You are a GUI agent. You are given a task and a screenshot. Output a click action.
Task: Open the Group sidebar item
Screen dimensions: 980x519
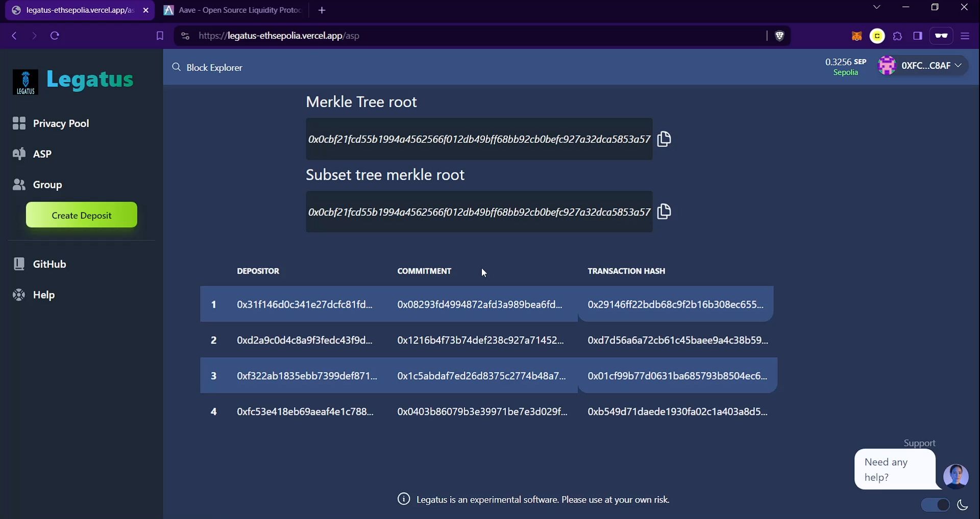(x=37, y=184)
